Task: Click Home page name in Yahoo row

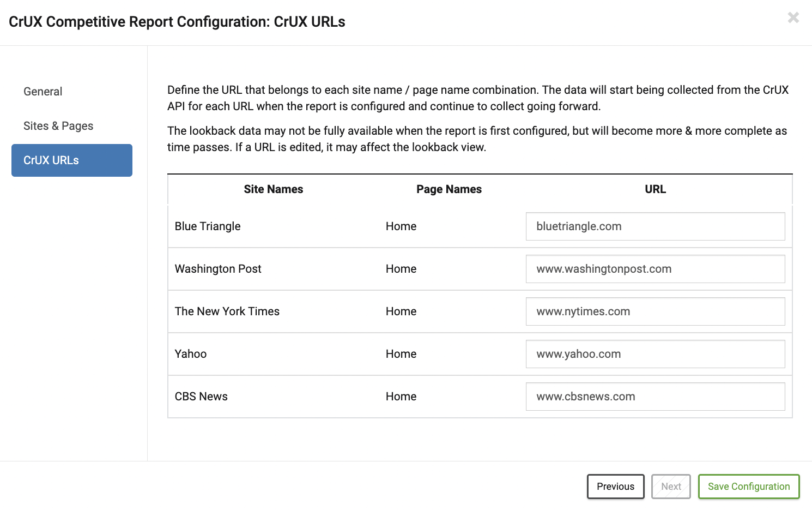Action: point(401,354)
